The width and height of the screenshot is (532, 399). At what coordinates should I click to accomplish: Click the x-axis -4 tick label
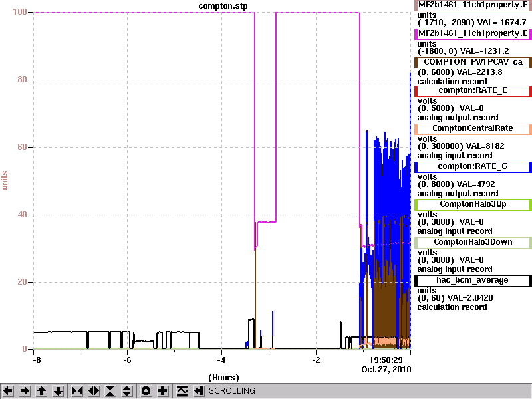click(x=221, y=360)
